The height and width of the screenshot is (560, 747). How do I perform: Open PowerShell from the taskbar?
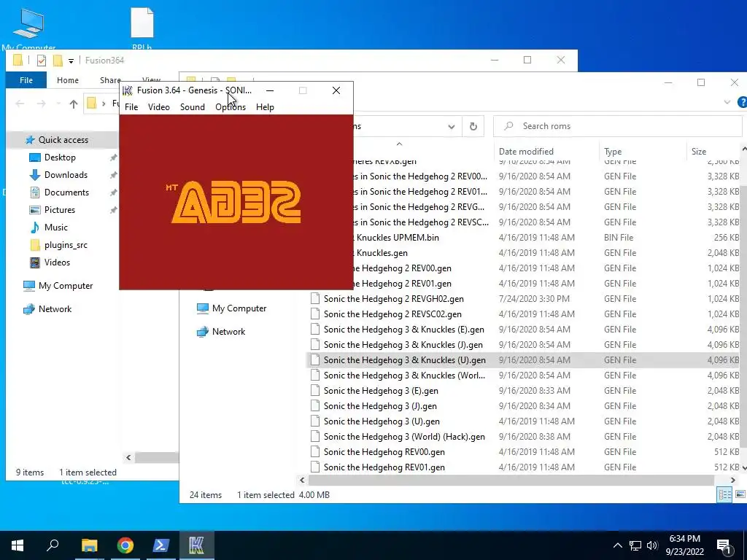pos(161,545)
